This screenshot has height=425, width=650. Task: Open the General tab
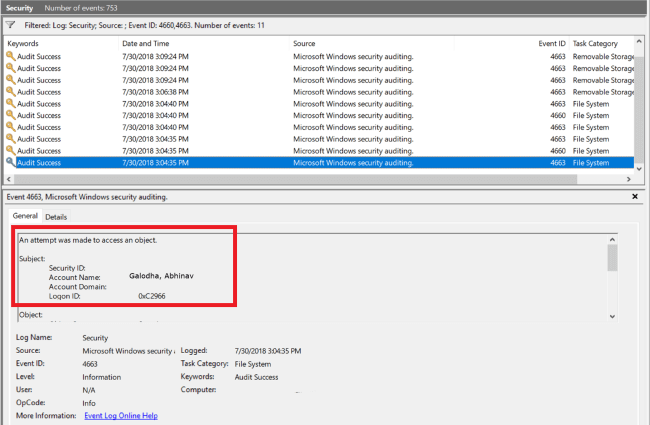(25, 216)
